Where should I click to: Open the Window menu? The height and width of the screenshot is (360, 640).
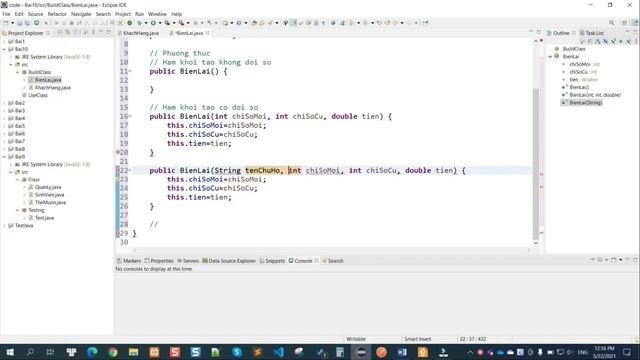[x=157, y=14]
